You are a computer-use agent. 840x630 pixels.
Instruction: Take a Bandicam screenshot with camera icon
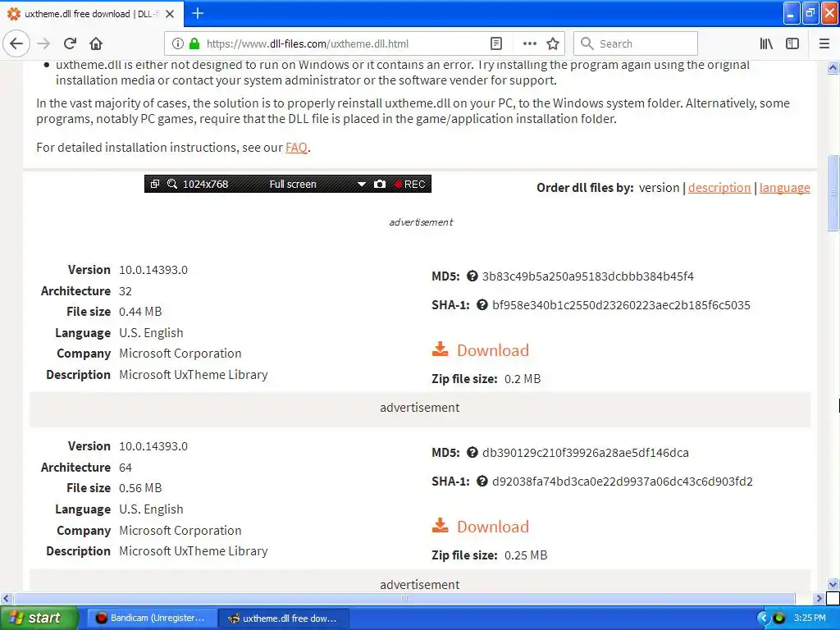point(380,184)
